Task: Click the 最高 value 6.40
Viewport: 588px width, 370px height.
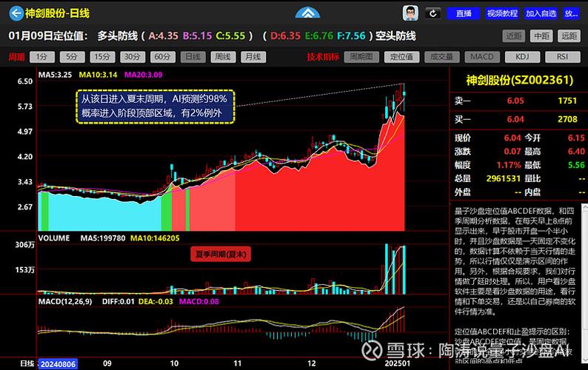Action: click(x=576, y=152)
